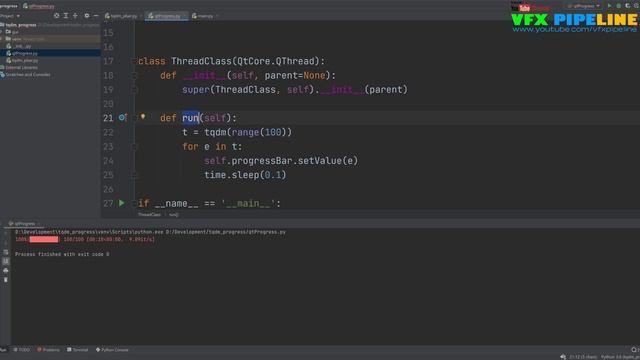The height and width of the screenshot is (360, 640).
Task: Close the qtProgress run tab
Action: point(38,224)
